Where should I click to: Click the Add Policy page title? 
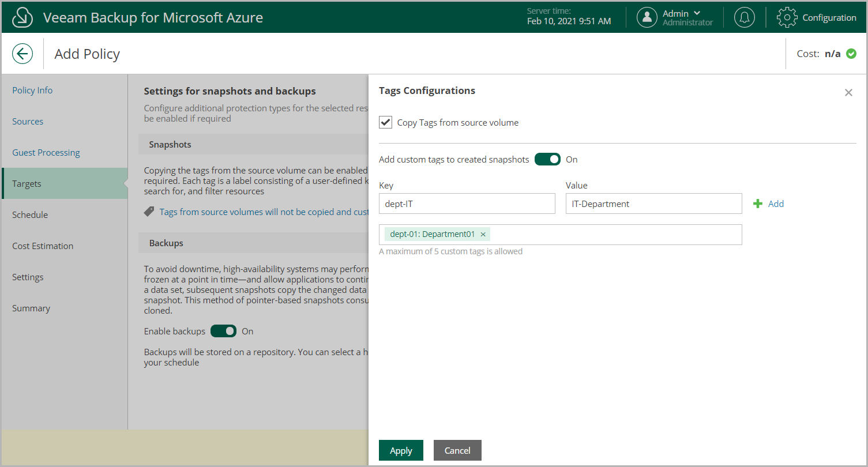(87, 54)
